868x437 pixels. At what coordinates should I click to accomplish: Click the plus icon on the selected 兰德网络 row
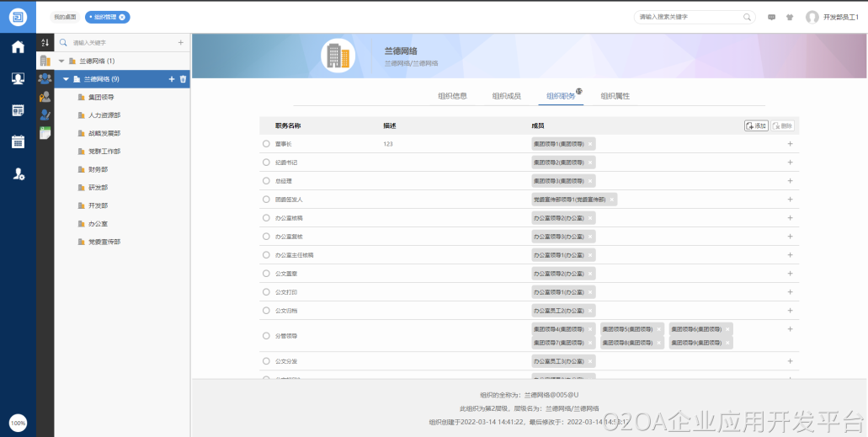[x=172, y=79]
